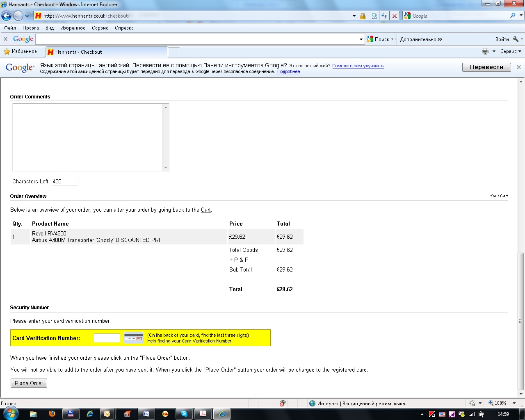Open Сервис dropdown in command bar
Image resolution: width=525 pixels, height=420 pixels.
pyautogui.click(x=511, y=51)
